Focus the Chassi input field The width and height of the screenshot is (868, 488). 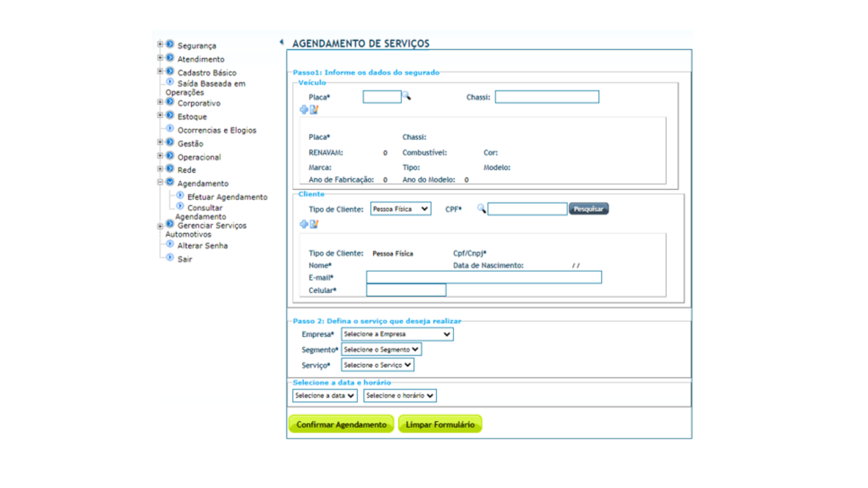pos(547,97)
